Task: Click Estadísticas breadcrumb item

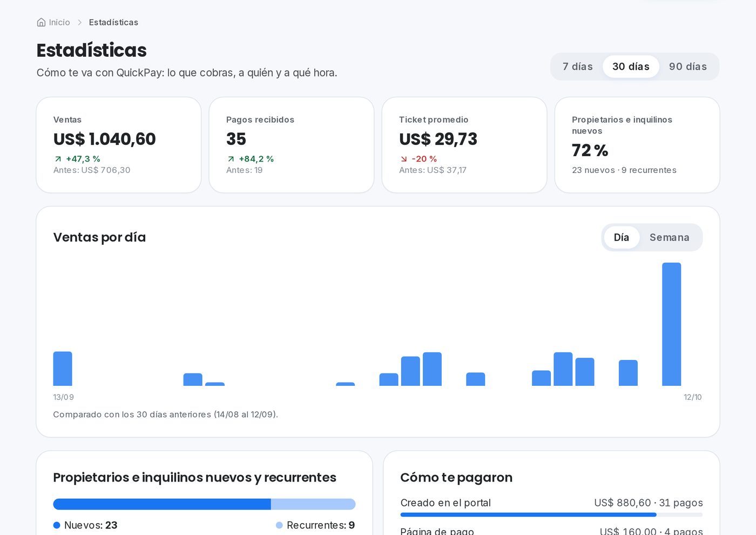Action: (x=113, y=22)
